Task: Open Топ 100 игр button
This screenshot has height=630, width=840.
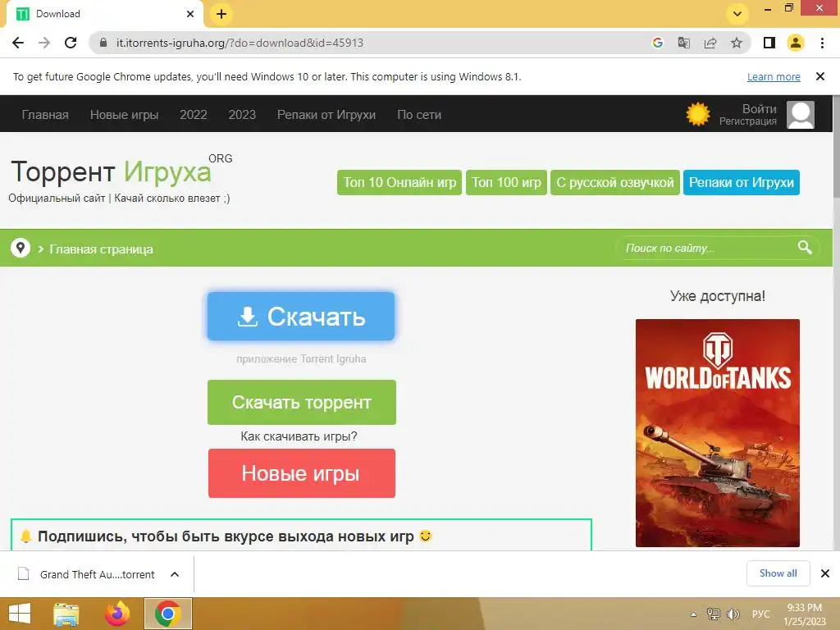Action: click(506, 183)
